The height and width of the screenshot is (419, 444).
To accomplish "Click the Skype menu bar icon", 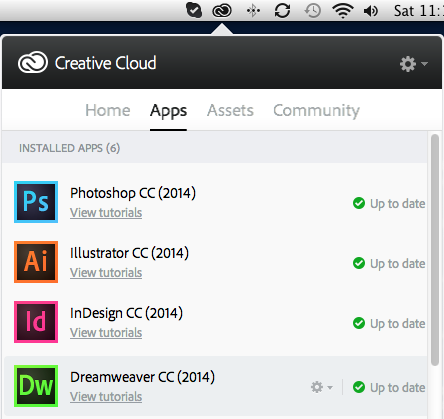I will 194,10.
